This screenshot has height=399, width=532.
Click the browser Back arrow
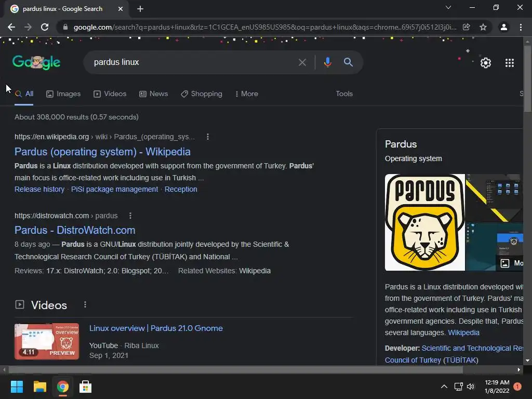click(x=11, y=27)
